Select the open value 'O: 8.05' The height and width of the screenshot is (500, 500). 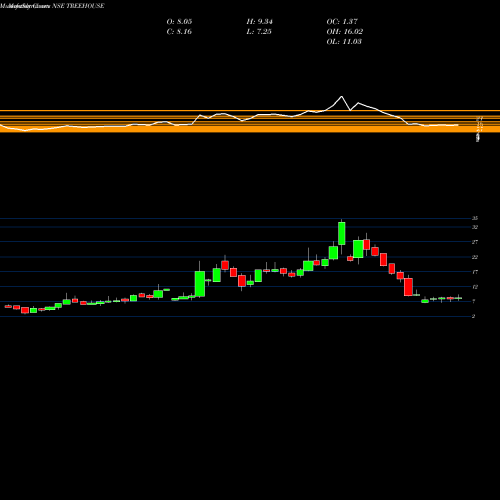pyautogui.click(x=179, y=22)
